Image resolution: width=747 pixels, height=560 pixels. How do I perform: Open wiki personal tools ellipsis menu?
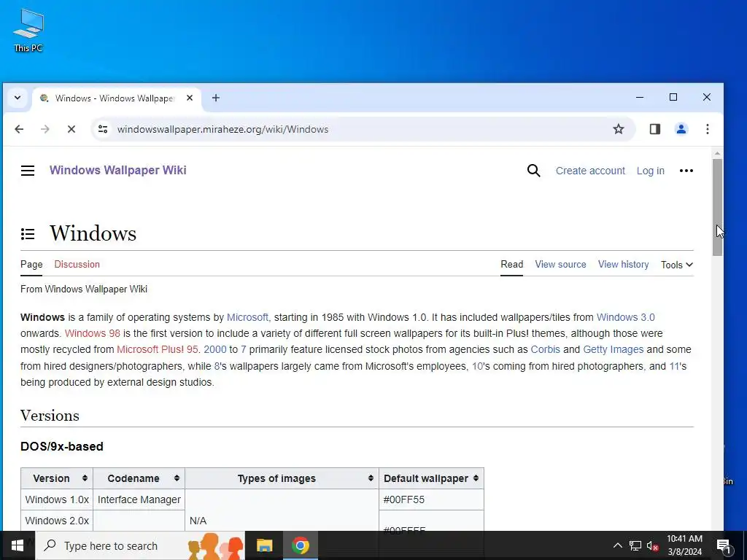686,171
